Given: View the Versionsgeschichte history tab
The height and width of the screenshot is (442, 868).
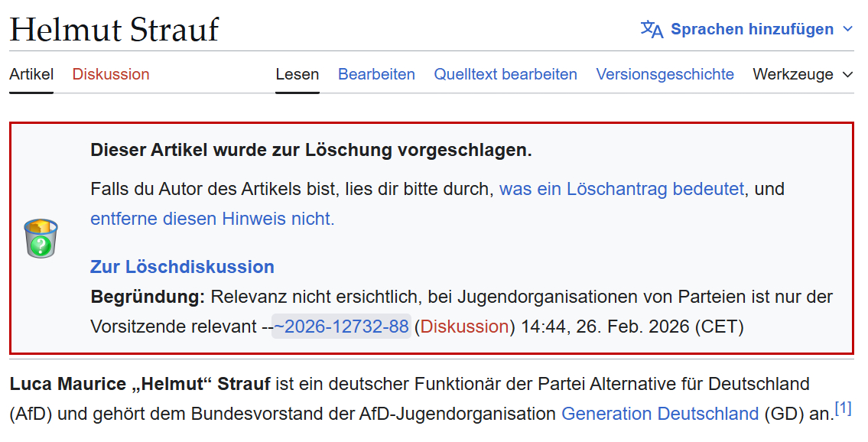Looking at the screenshot, I should pyautogui.click(x=665, y=74).
